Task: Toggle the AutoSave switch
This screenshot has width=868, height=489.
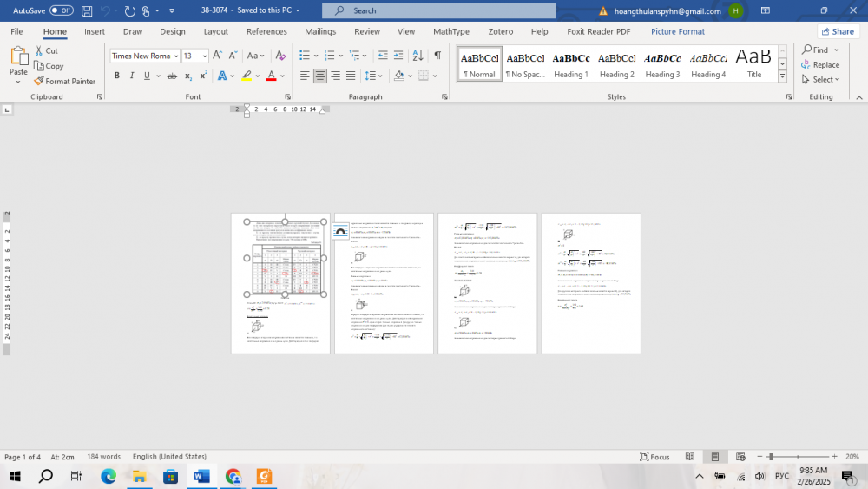Action: pos(62,10)
